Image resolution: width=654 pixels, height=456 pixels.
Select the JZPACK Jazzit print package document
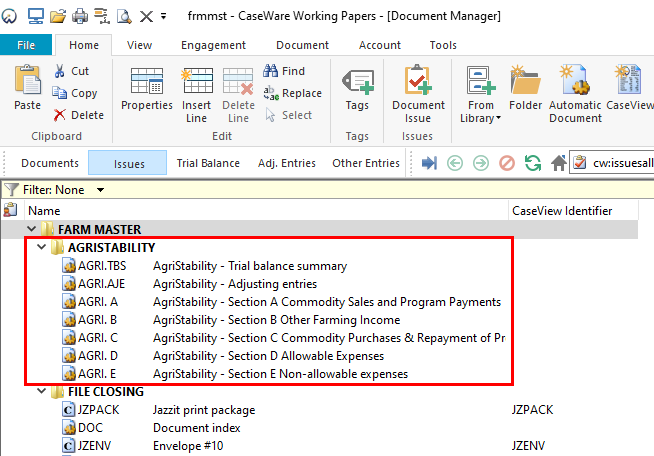(x=158, y=410)
